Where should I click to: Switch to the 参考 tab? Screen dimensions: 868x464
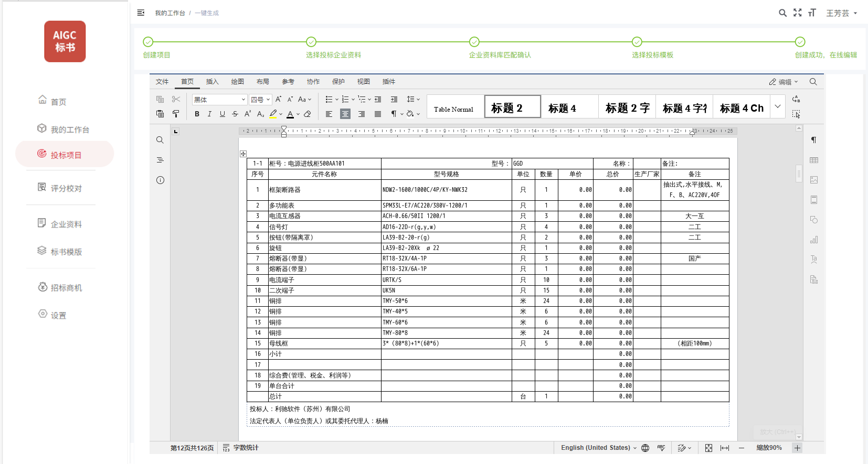pos(288,82)
